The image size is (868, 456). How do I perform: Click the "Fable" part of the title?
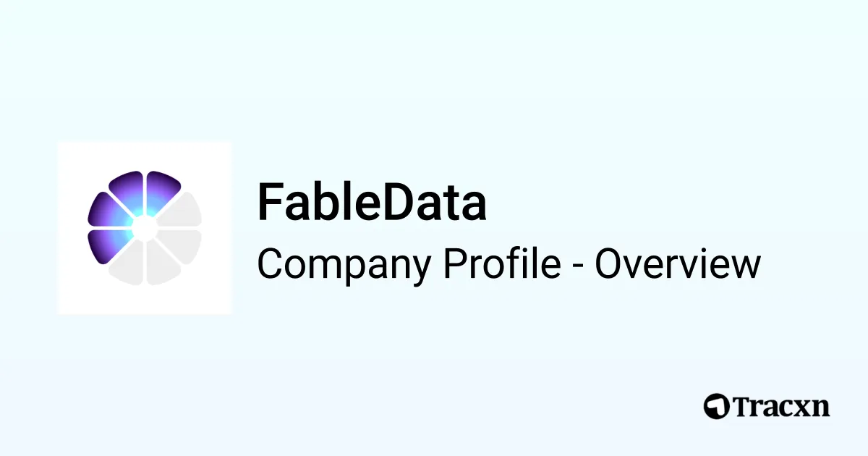coord(318,203)
